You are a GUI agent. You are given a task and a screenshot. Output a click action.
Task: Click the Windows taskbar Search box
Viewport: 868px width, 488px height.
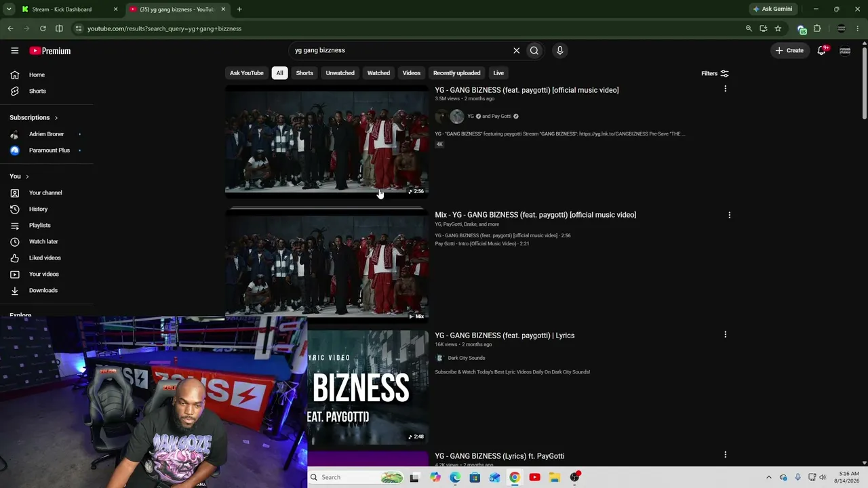point(357,477)
